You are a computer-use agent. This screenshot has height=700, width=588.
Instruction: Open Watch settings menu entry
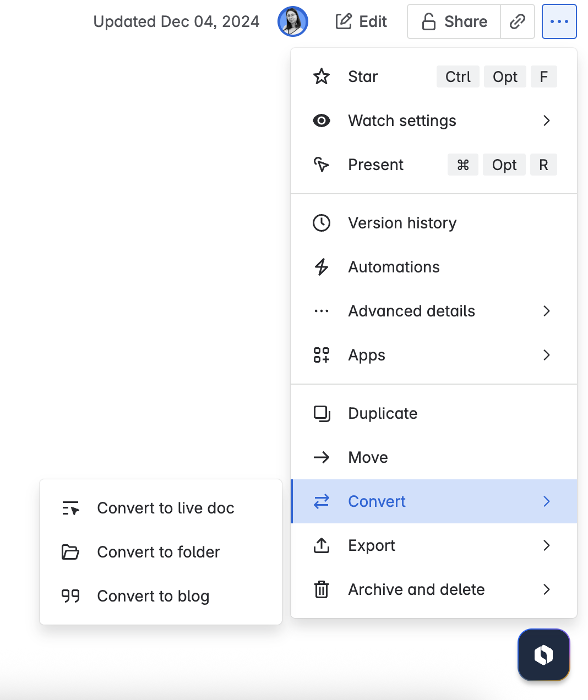[x=434, y=121]
